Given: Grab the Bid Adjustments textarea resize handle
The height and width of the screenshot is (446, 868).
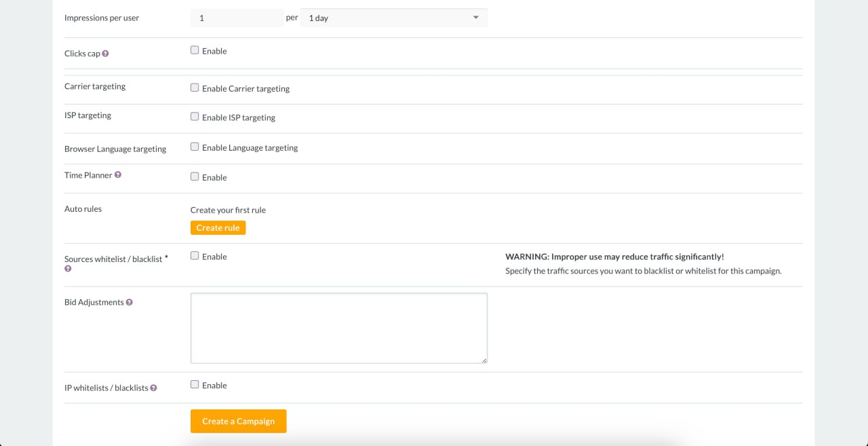Looking at the screenshot, I should pos(484,360).
